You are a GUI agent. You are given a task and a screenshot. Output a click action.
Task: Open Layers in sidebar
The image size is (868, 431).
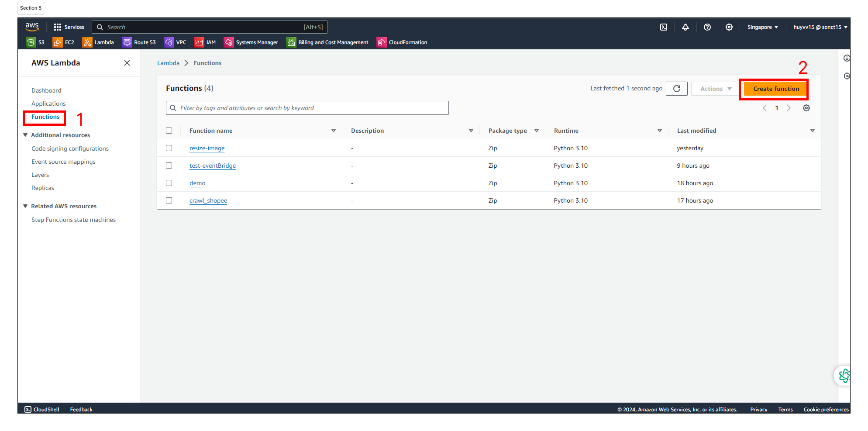click(x=40, y=175)
